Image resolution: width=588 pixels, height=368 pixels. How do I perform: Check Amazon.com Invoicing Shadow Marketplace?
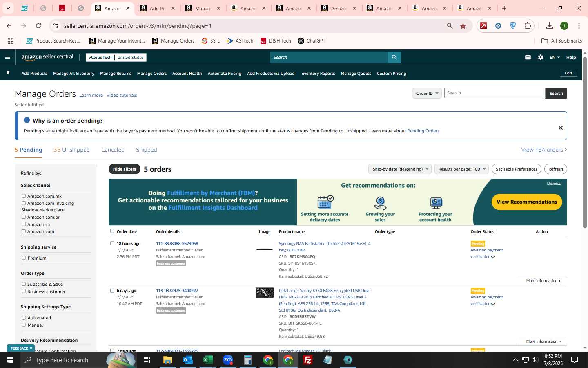[24, 203]
